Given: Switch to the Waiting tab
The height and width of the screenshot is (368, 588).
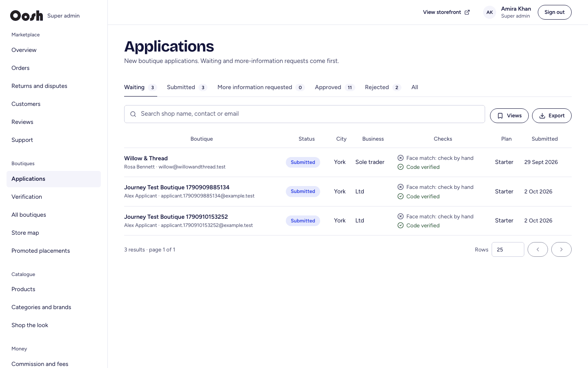Looking at the screenshot, I should [140, 87].
